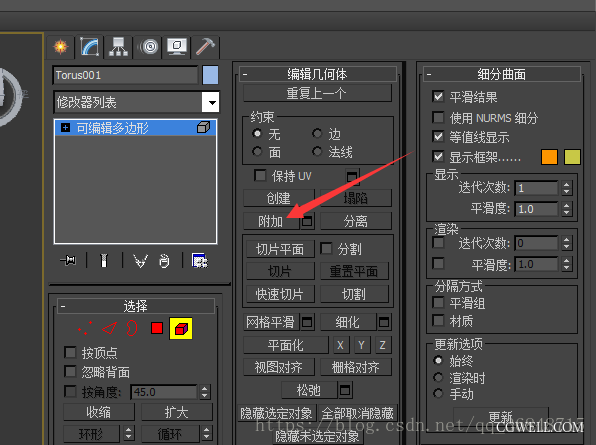
Task: Select the 边 constraint radio button
Action: [317, 133]
